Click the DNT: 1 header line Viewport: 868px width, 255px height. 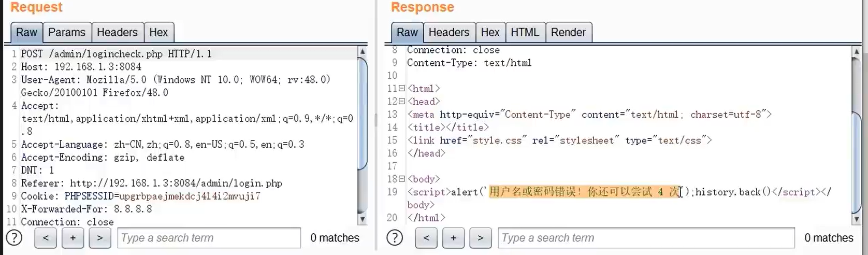(37, 171)
